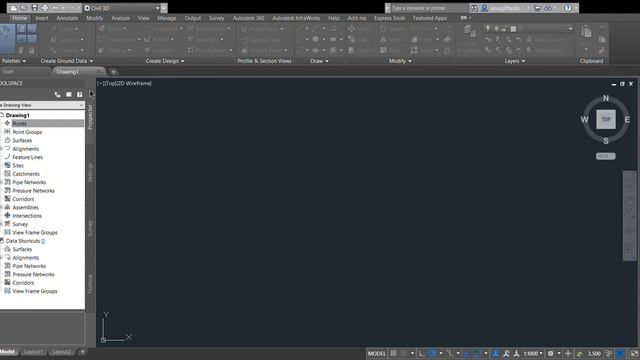Viewport: 640px width, 360px height.
Task: Click the new file tab plus button beside Drawing1
Action: 113,72
